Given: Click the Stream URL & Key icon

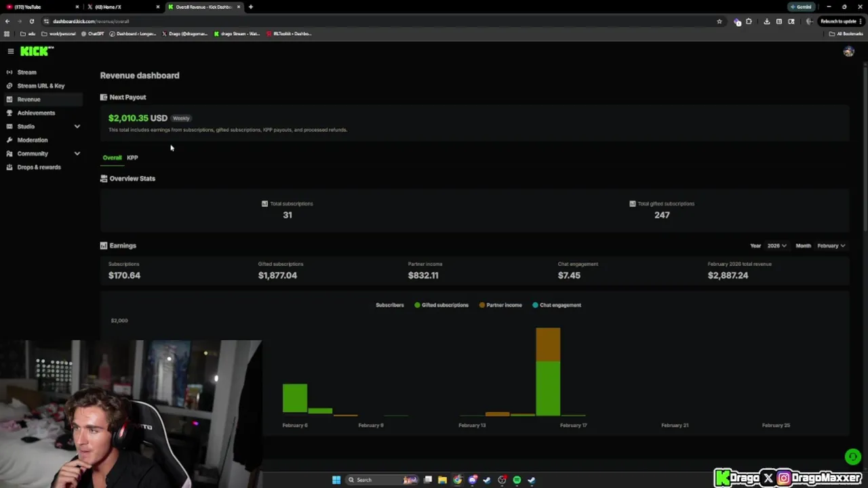Looking at the screenshot, I should coord(9,85).
